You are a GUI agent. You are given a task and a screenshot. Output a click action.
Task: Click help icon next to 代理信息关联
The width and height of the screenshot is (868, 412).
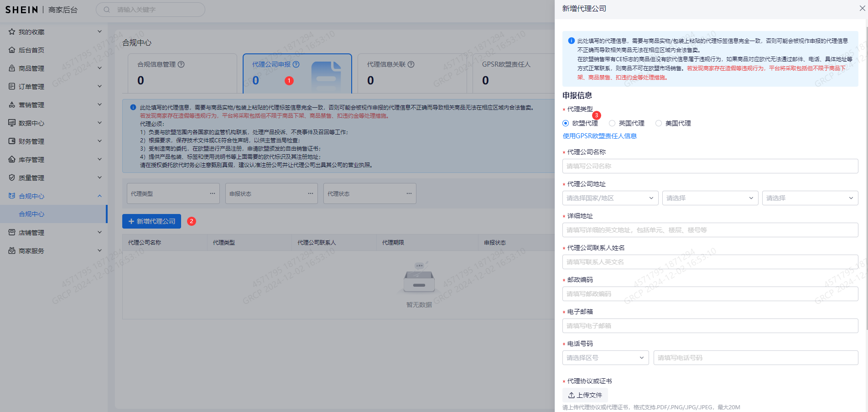tap(411, 64)
